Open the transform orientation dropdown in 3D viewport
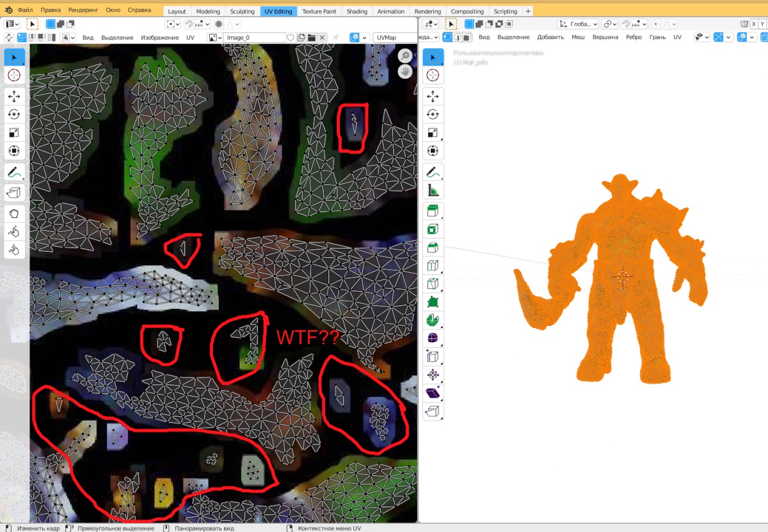The height and width of the screenshot is (532, 768). pyautogui.click(x=579, y=24)
